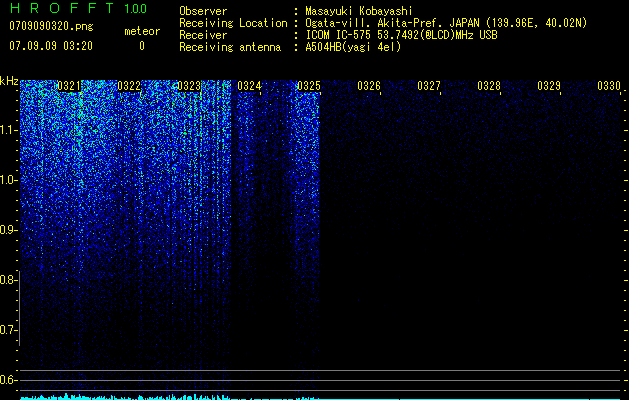Click the 0.6 kHz axis label

tap(9, 380)
